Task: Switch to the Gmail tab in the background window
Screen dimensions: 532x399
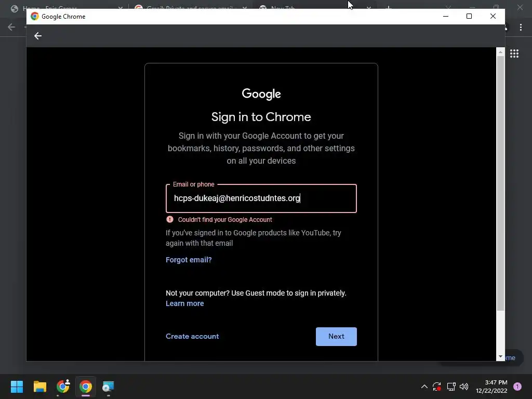Action: click(189, 7)
